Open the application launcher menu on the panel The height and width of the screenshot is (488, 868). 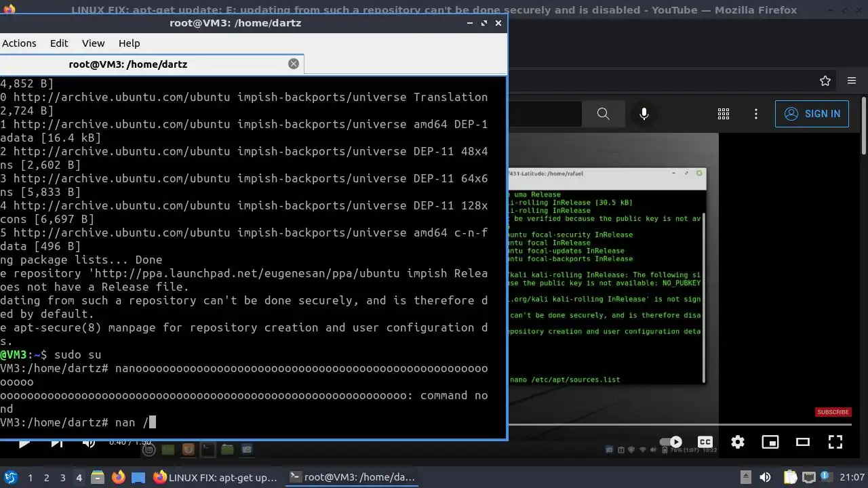click(x=11, y=477)
